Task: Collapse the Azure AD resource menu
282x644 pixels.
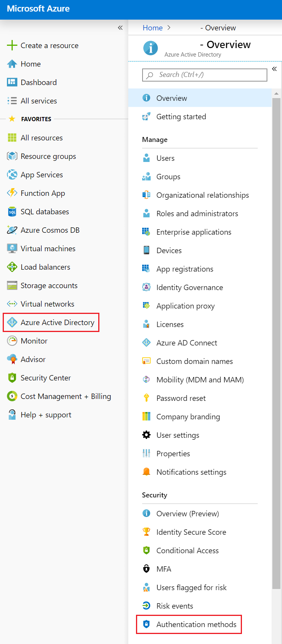Action: coord(274,69)
